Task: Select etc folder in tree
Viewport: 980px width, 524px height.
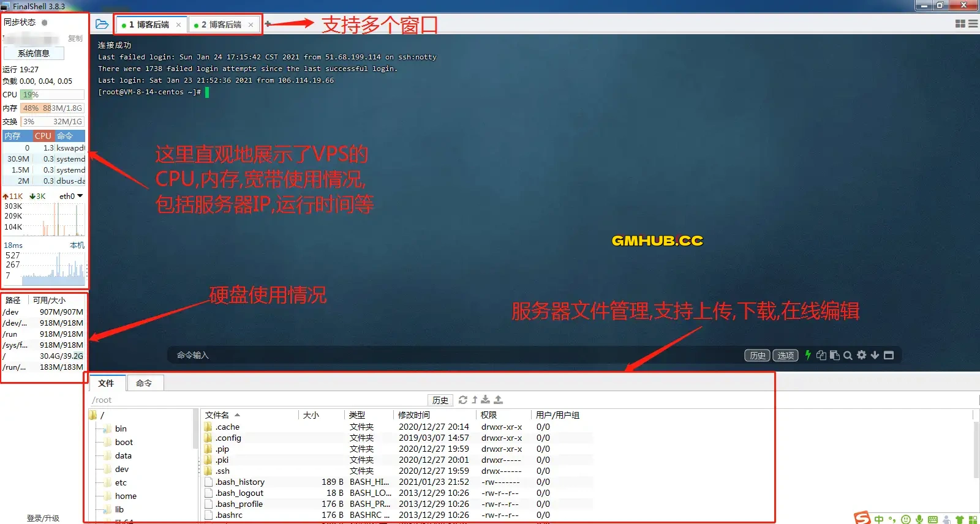Action: coord(115,482)
